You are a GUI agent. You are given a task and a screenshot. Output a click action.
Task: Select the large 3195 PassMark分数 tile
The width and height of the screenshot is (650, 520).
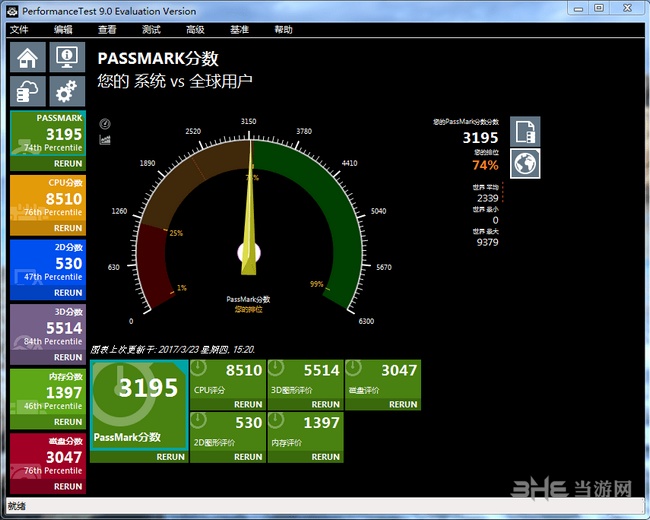click(139, 405)
